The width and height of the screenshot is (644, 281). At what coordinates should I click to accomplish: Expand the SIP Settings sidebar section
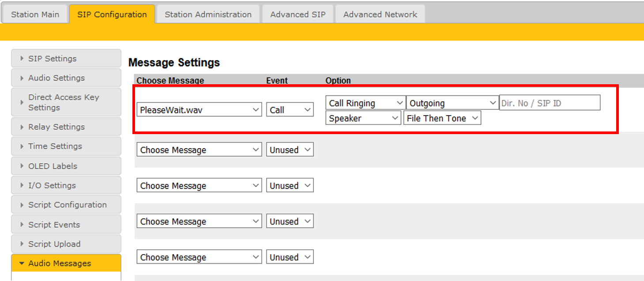66,59
